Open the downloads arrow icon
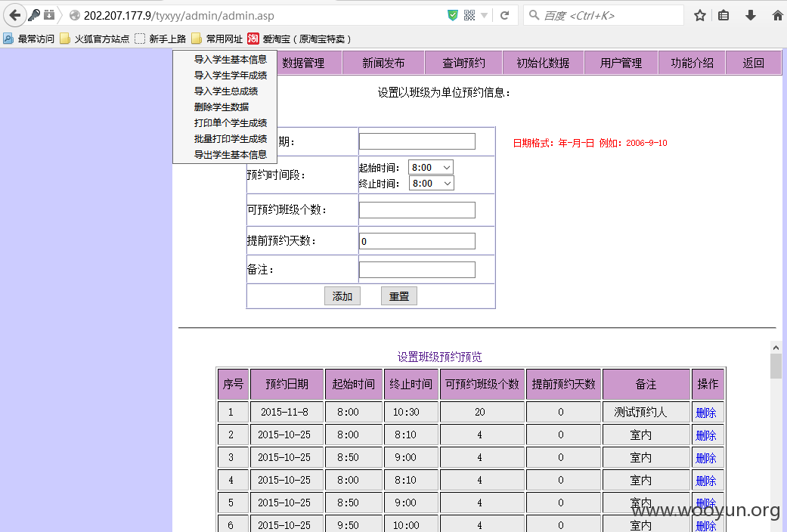The width and height of the screenshot is (787, 532). pyautogui.click(x=751, y=16)
